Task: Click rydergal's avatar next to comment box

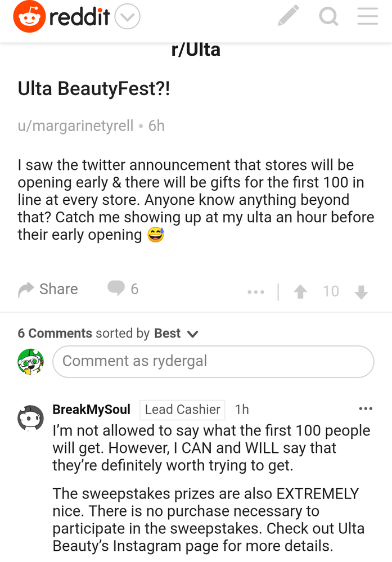Action: click(x=30, y=361)
